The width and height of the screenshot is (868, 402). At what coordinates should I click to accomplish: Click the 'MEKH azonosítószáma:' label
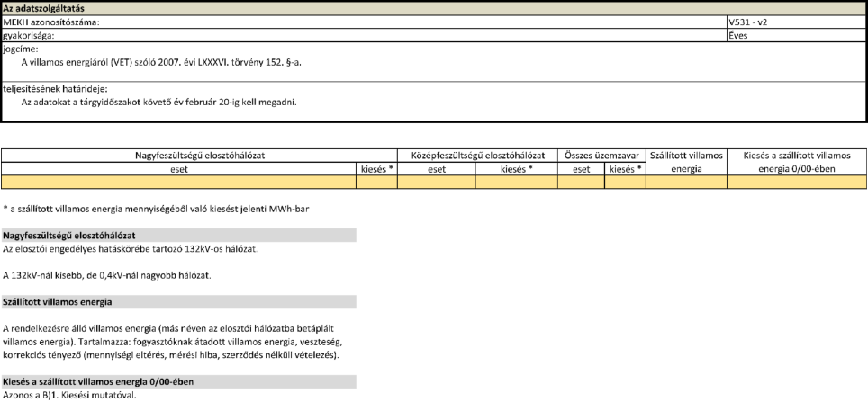coord(51,23)
